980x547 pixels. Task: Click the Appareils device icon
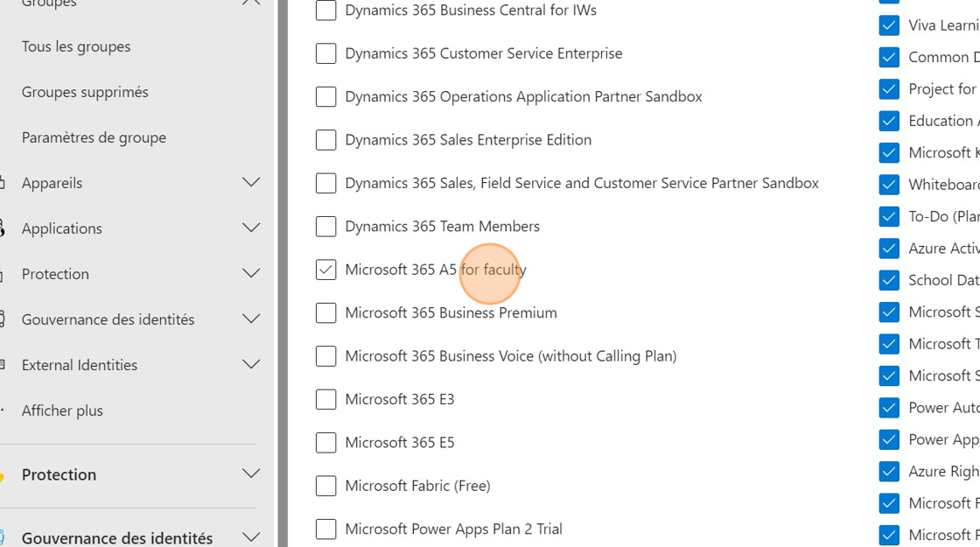(3, 183)
